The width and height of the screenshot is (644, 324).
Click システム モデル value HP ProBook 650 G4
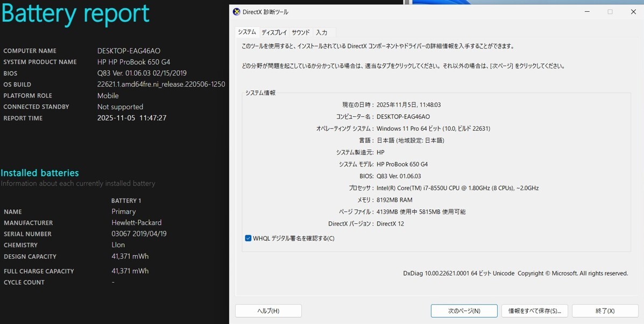(x=402, y=164)
